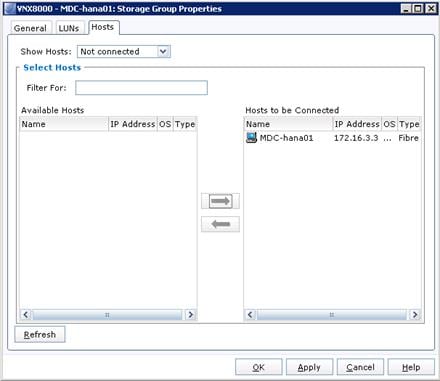Click Hosts to be Connected scrollbar thumb
Viewport: 440px width, 381px height.
(332, 315)
